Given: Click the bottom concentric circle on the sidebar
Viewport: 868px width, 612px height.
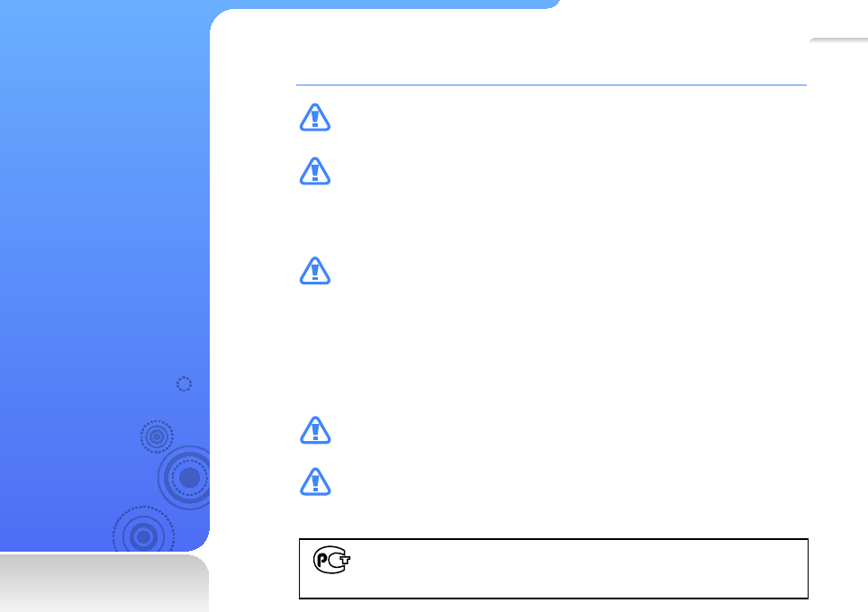Looking at the screenshot, I should (x=143, y=530).
